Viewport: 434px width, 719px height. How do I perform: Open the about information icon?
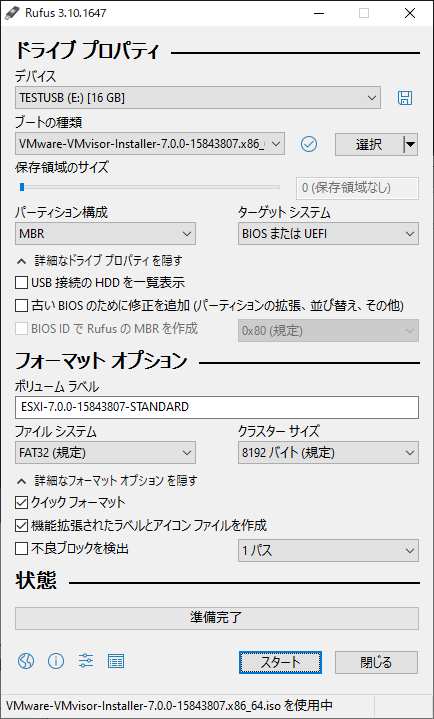[56, 661]
